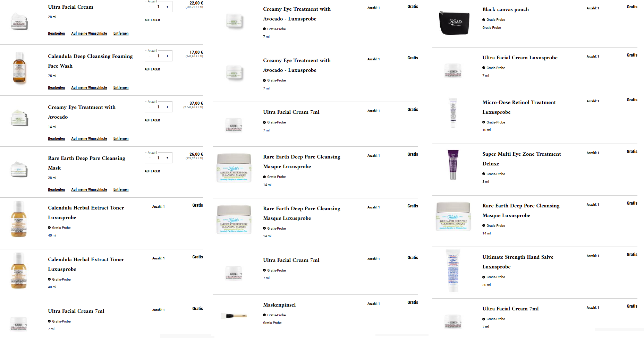
Task: Edit Calendula Deep Cleansing Foaming Face Wash via Bearbeiten
Action: point(57,88)
